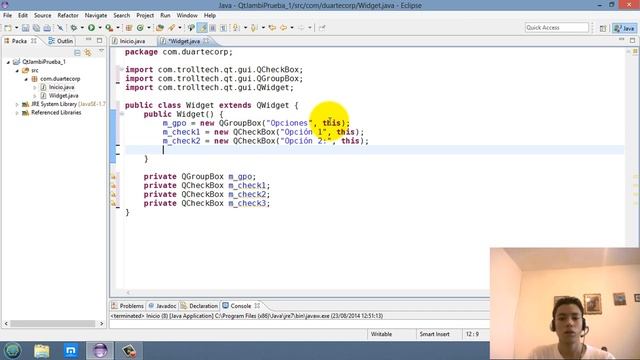
Task: Open the Navigate menu
Action: pos(96,16)
